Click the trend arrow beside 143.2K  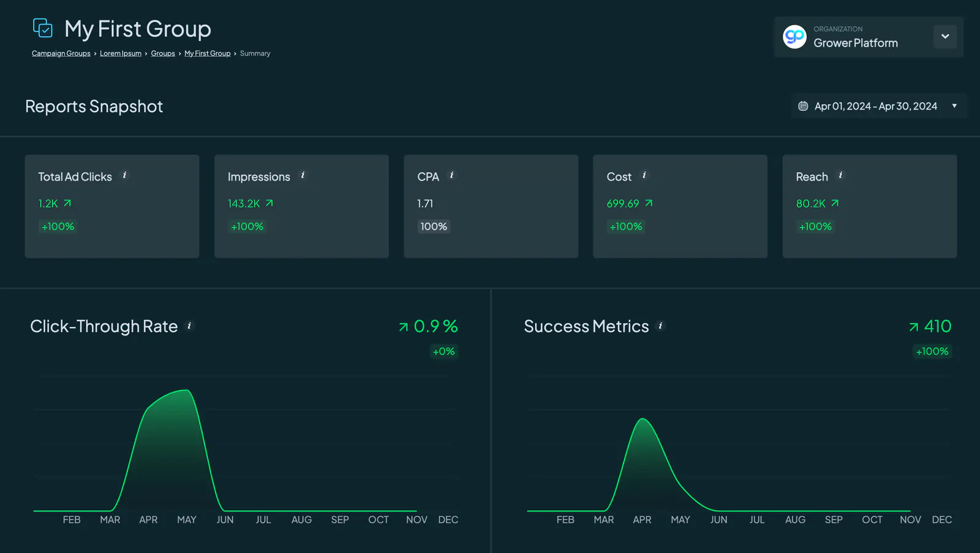(x=269, y=203)
